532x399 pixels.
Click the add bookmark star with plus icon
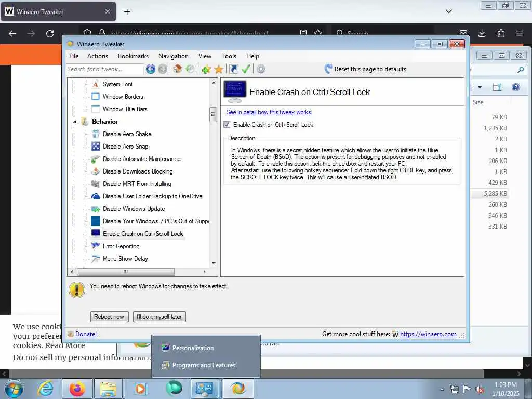pyautogui.click(x=206, y=70)
